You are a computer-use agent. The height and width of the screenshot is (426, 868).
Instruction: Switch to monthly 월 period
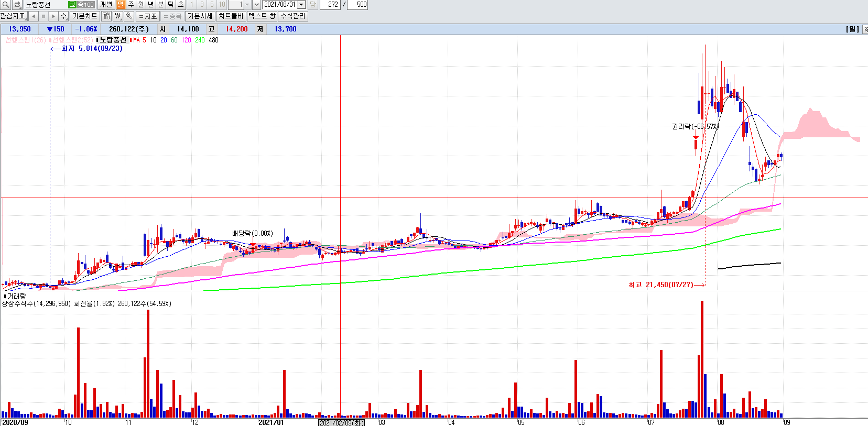pos(141,5)
